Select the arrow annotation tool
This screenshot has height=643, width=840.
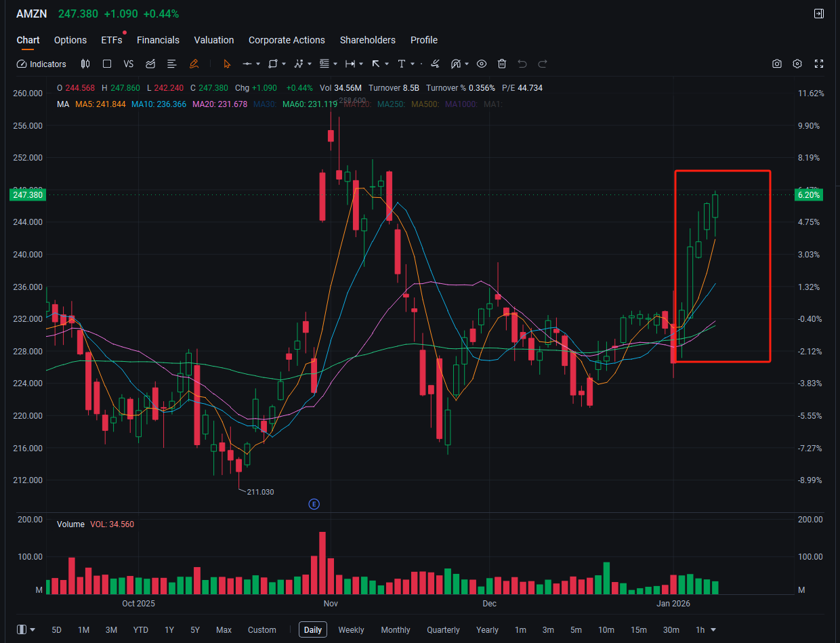coord(376,64)
